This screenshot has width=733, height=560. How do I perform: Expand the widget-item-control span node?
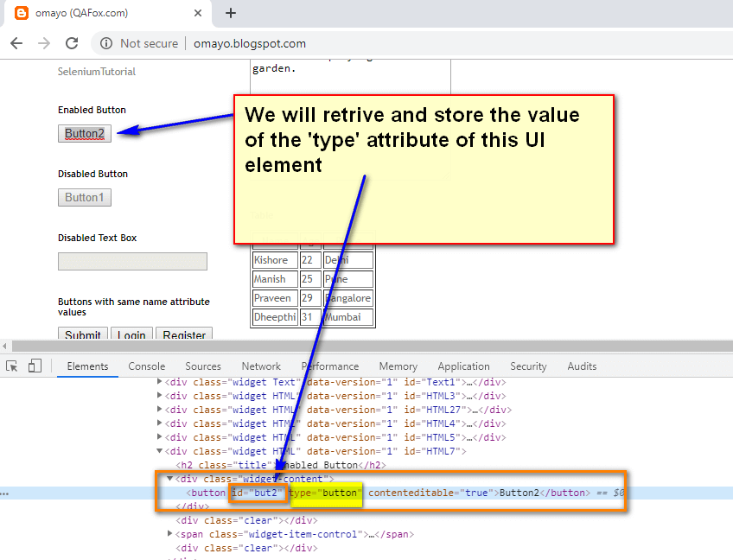(x=169, y=534)
